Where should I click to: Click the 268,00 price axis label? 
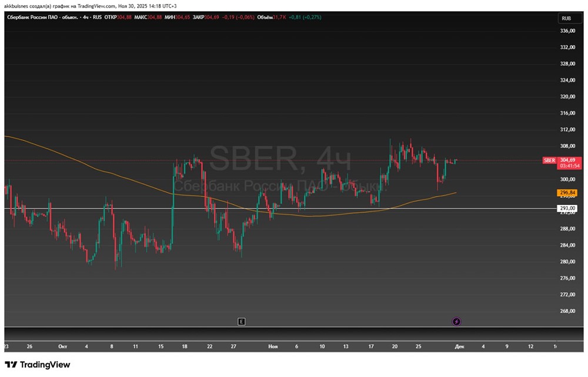click(567, 311)
